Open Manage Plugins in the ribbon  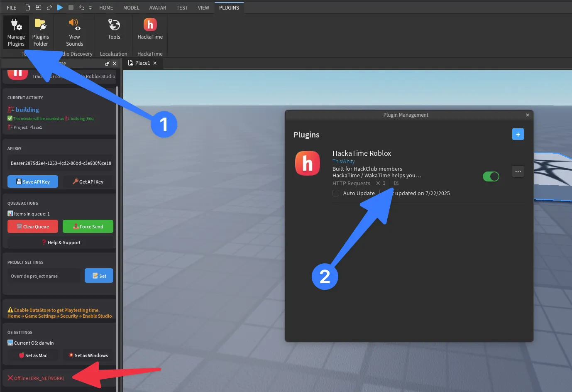click(16, 32)
